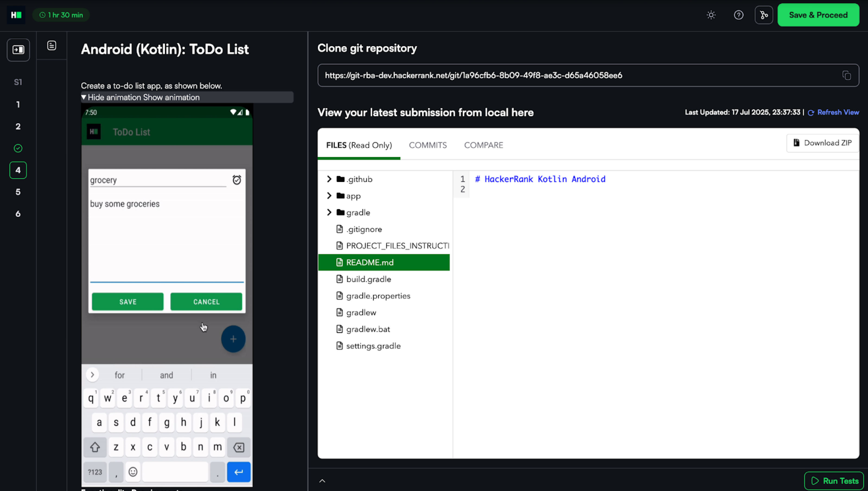The width and height of the screenshot is (868, 491).
Task: Open the help question mark icon
Action: (x=738, y=15)
